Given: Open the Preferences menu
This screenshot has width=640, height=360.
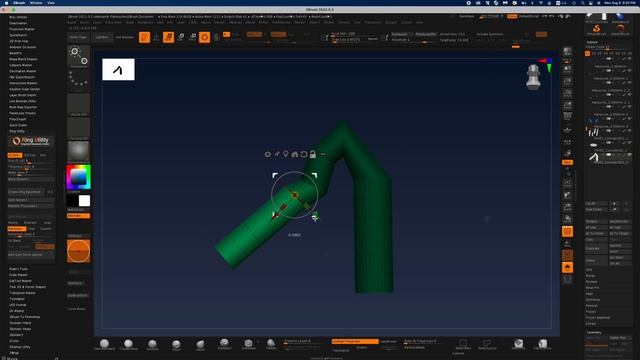Looking at the screenshot, I should click(x=281, y=22).
